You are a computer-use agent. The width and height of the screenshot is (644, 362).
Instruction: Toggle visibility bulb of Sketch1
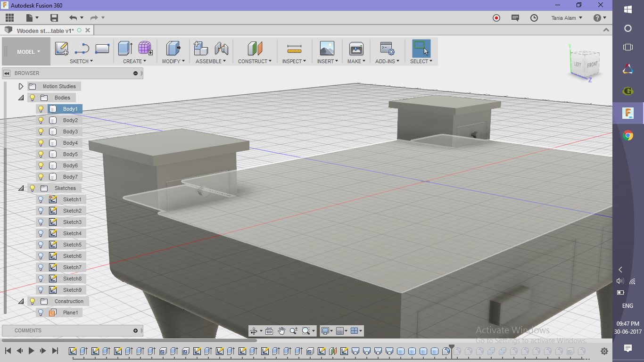[x=41, y=199]
